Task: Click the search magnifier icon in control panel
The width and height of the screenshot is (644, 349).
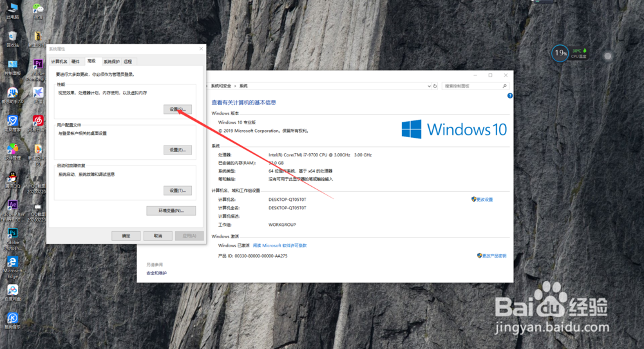Action: click(505, 86)
